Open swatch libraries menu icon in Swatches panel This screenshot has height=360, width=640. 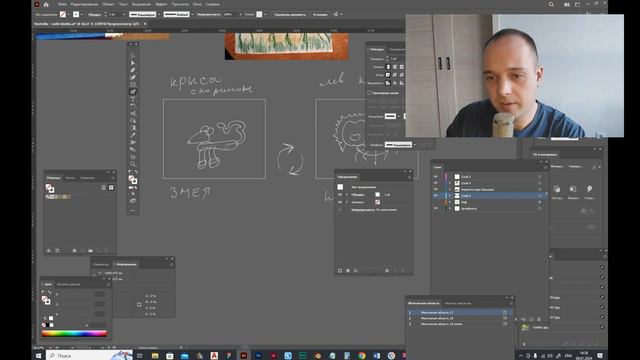(49, 251)
